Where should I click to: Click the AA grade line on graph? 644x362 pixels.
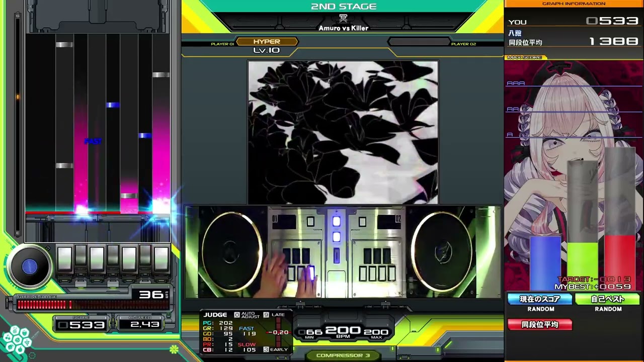[574, 110]
